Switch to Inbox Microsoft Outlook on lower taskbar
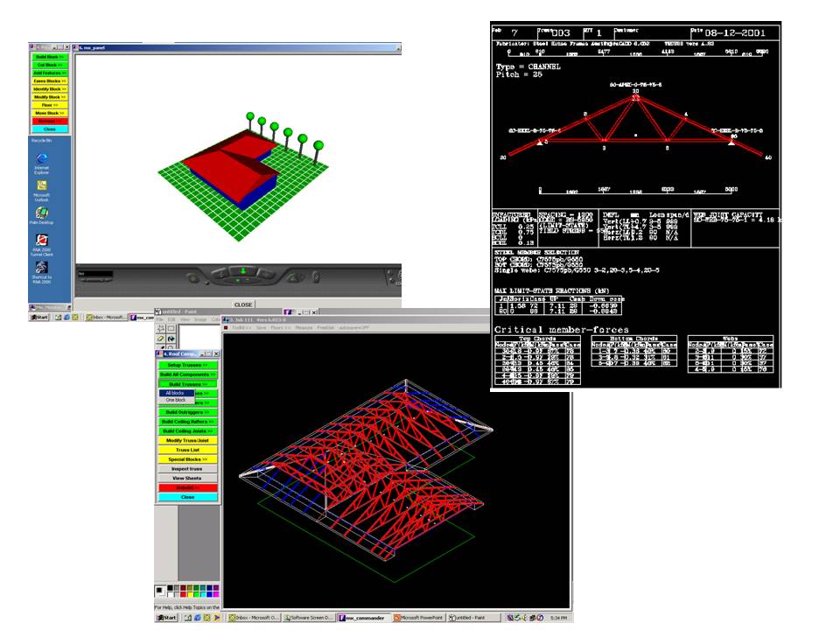Screen dimensions: 840x630 [x=254, y=618]
